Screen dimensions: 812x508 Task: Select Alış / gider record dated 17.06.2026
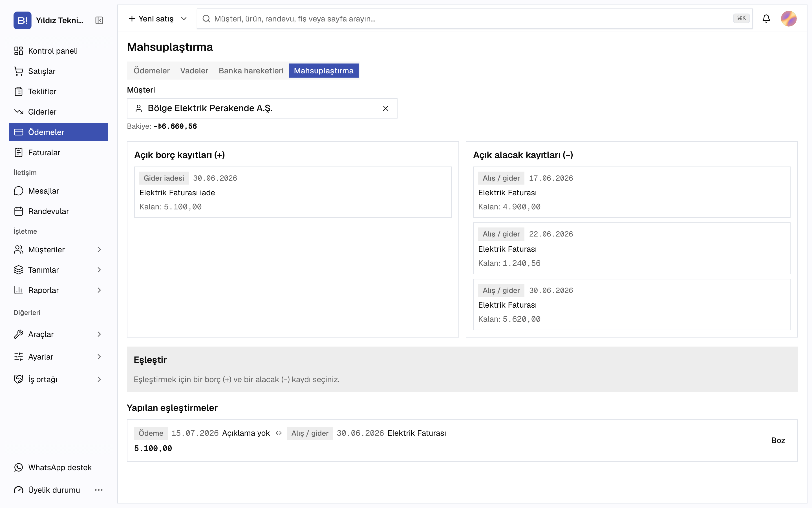632,192
